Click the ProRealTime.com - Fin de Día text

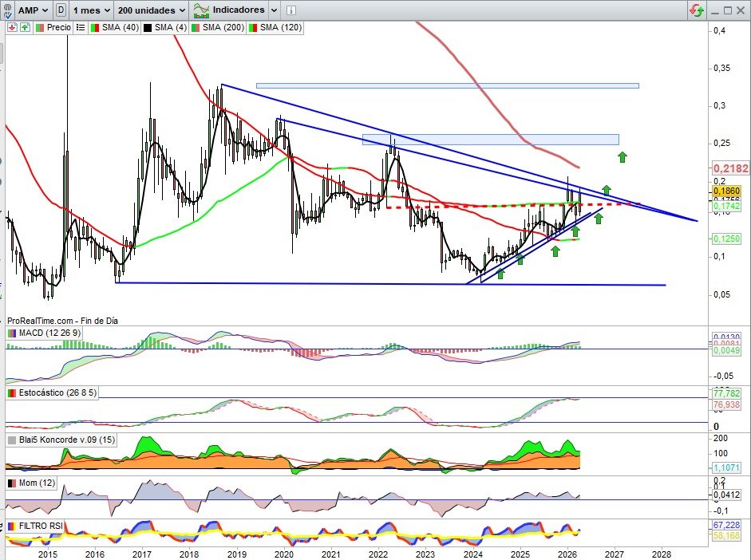(x=63, y=321)
